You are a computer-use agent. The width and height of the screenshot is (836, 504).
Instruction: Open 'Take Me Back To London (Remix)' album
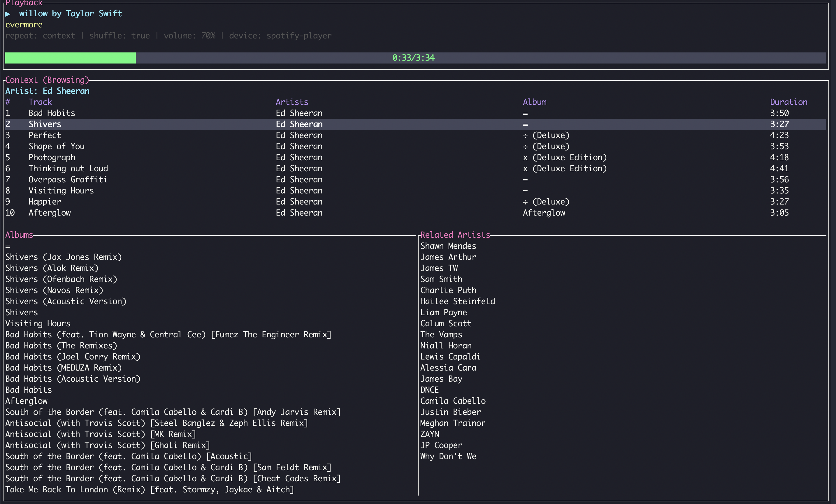click(150, 490)
